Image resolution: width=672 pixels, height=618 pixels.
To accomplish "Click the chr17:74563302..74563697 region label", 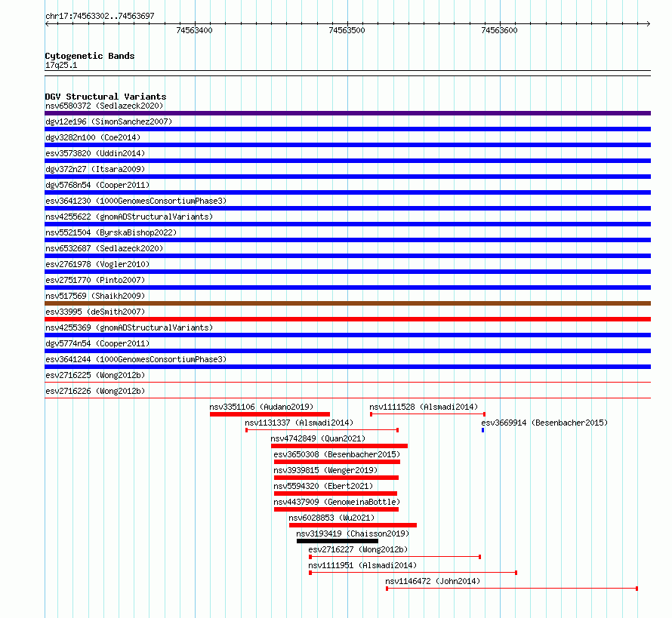I will tap(100, 16).
